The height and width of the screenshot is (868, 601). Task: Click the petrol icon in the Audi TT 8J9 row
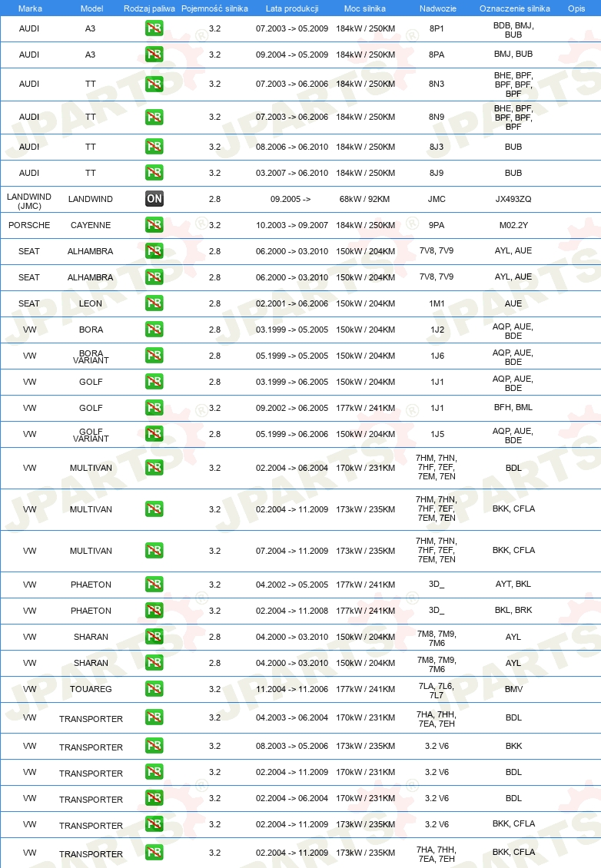click(154, 172)
